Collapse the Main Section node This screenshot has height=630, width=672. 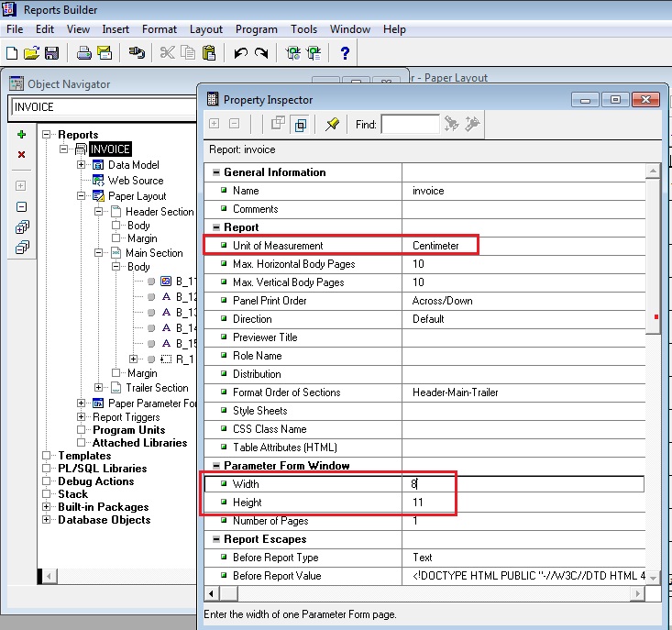coord(99,252)
